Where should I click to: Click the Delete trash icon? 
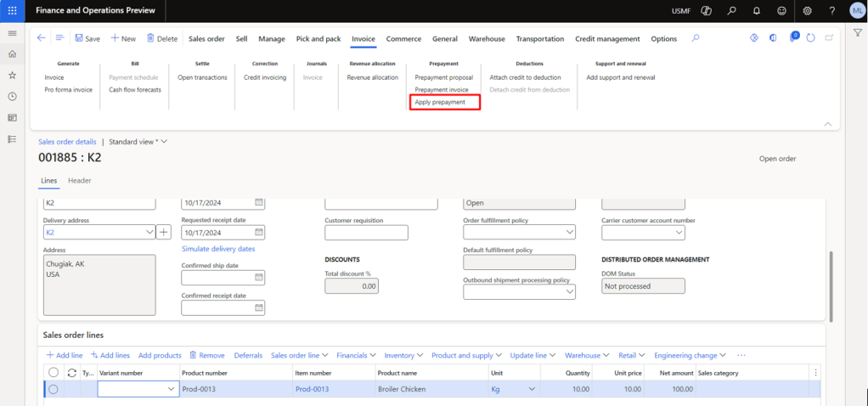[x=151, y=38]
